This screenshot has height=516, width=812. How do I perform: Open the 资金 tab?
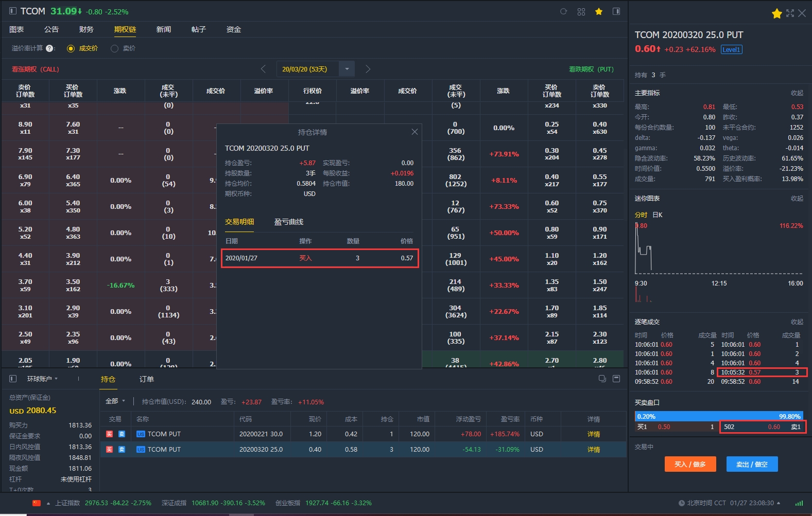(x=234, y=29)
